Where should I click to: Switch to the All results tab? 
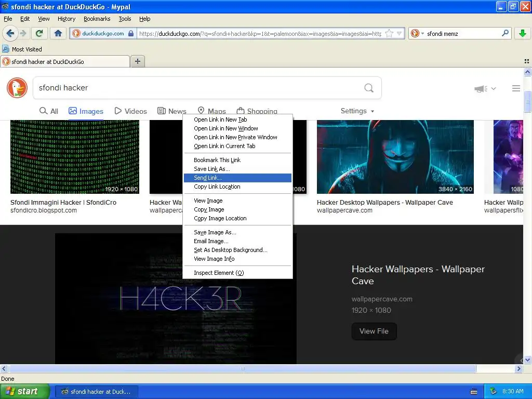click(x=49, y=111)
